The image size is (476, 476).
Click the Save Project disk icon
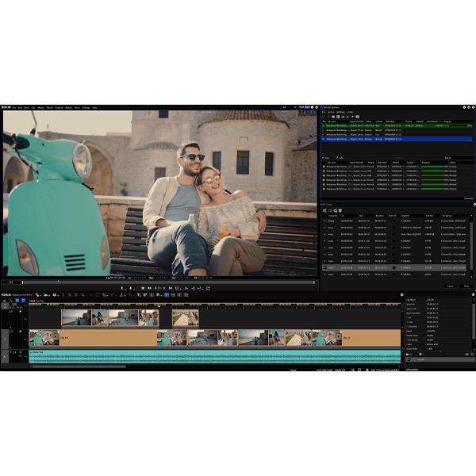pos(55,295)
